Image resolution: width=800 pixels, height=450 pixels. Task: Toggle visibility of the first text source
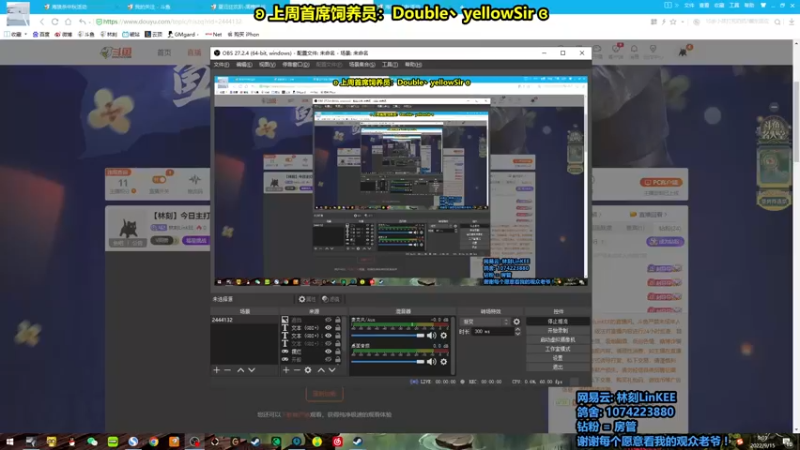coord(328,328)
